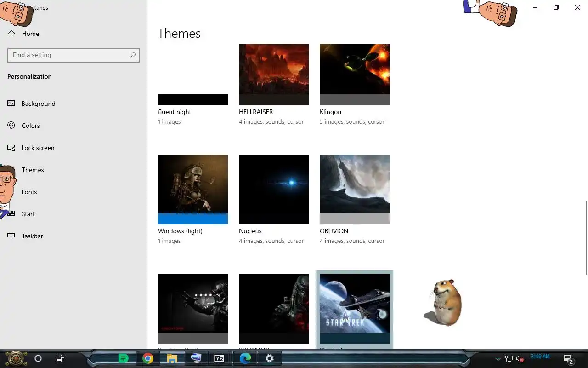Open File Explorer from taskbar
This screenshot has width=588, height=368.
[172, 358]
